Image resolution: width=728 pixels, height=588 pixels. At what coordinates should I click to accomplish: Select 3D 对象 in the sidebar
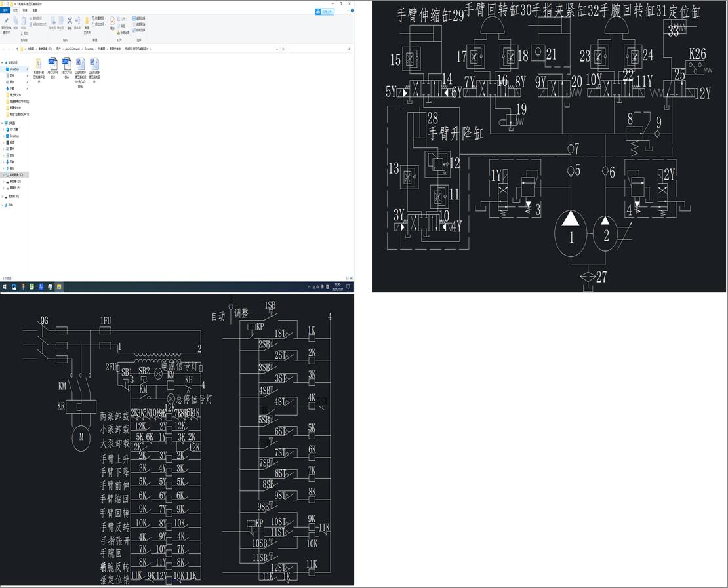(x=13, y=130)
